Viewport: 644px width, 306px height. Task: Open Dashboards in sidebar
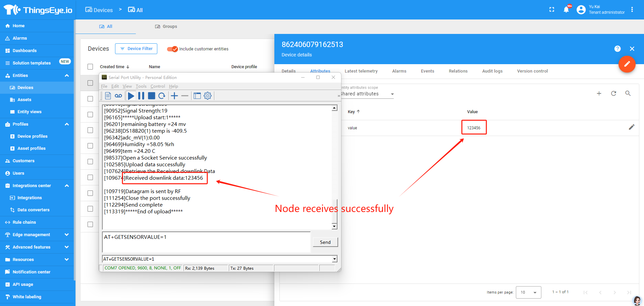tap(37, 51)
